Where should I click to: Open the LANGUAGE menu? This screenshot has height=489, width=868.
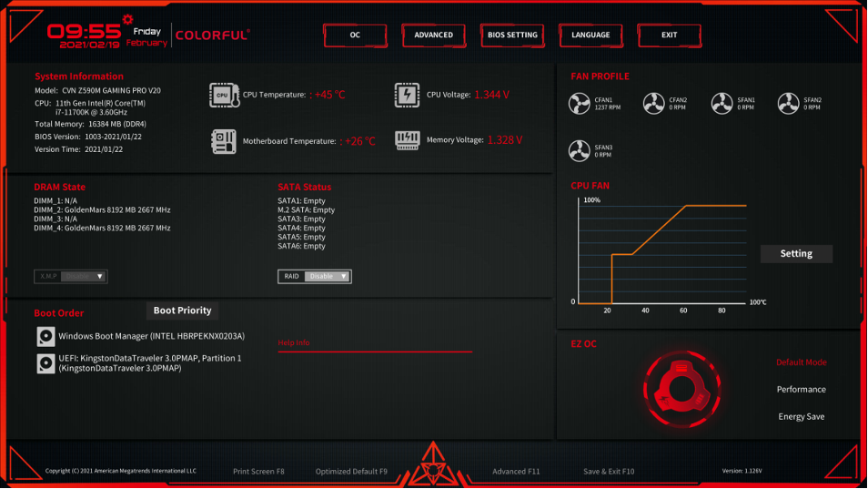(590, 35)
